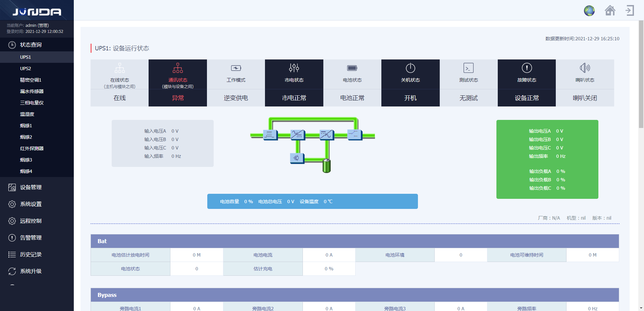Toggle the 开机 power state tile
The image size is (644, 311).
tap(410, 98)
